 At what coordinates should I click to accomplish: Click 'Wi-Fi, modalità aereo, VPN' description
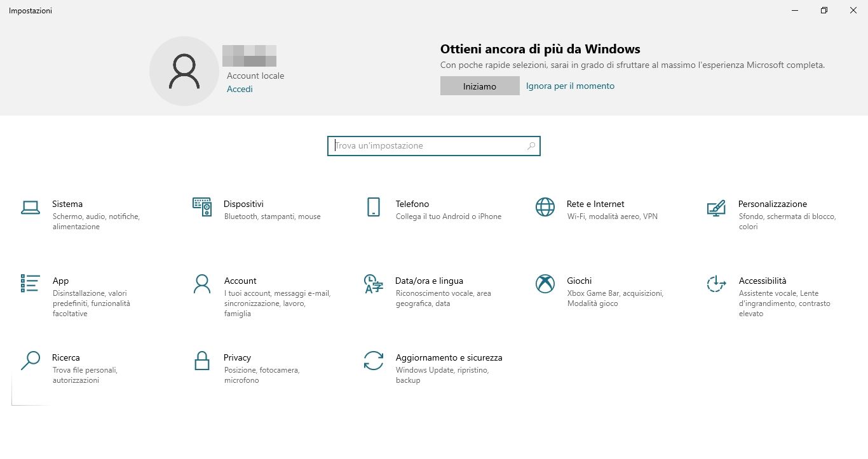[x=613, y=216]
